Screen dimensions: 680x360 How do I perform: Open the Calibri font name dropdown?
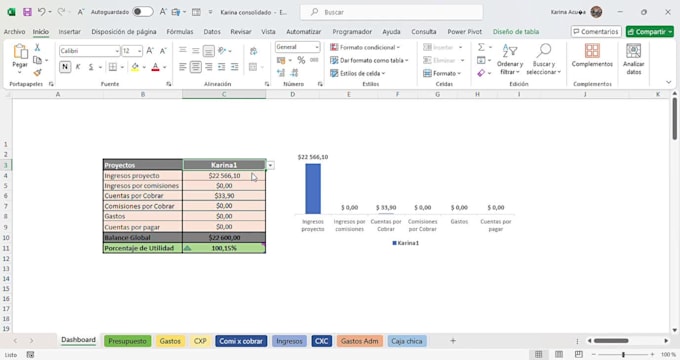pos(117,51)
